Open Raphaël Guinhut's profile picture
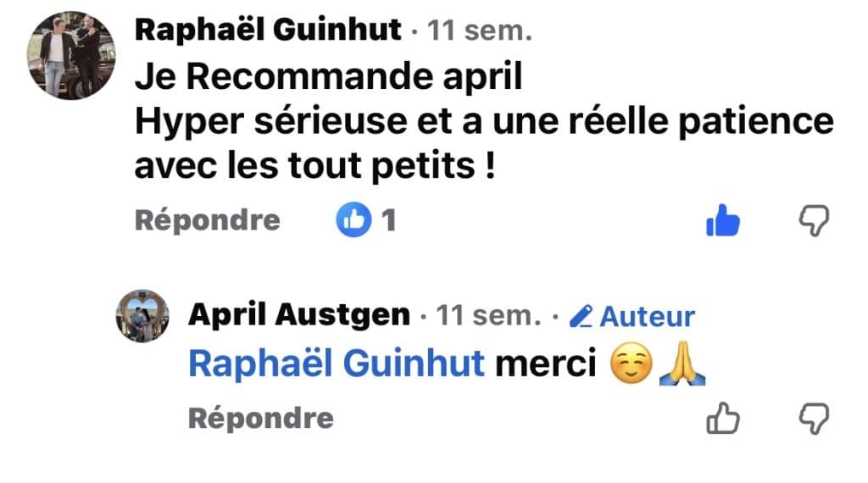This screenshot has width=868, height=483. coord(72,55)
